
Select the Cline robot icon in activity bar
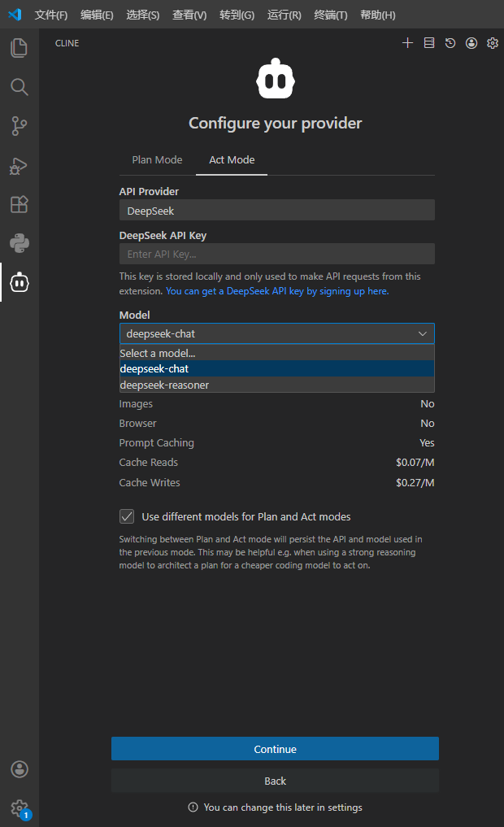[x=19, y=283]
